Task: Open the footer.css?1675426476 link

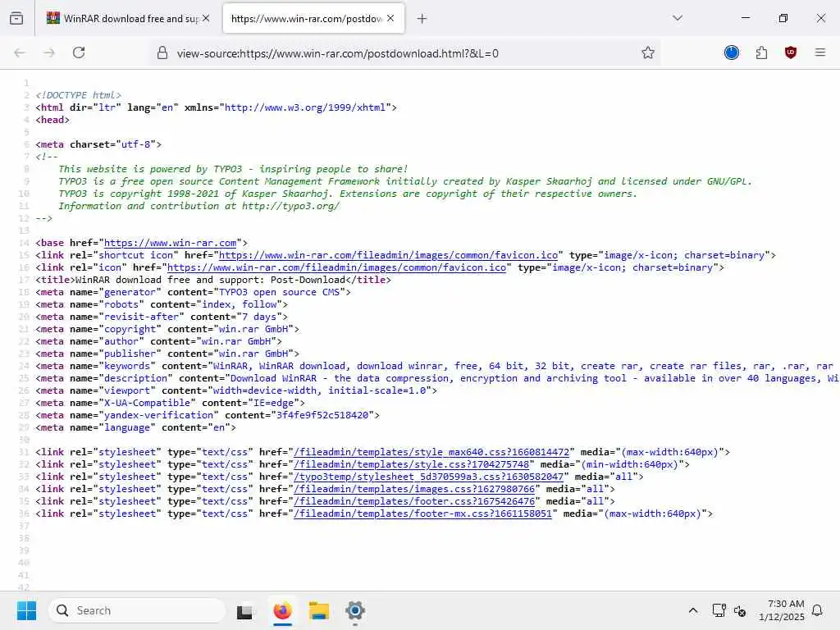Action: tap(414, 501)
